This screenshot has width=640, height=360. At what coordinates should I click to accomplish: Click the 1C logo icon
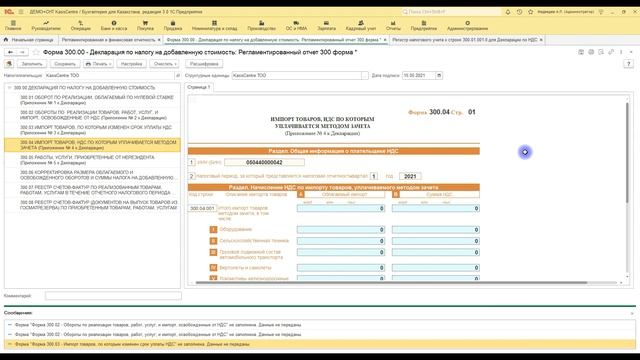pos(9,12)
